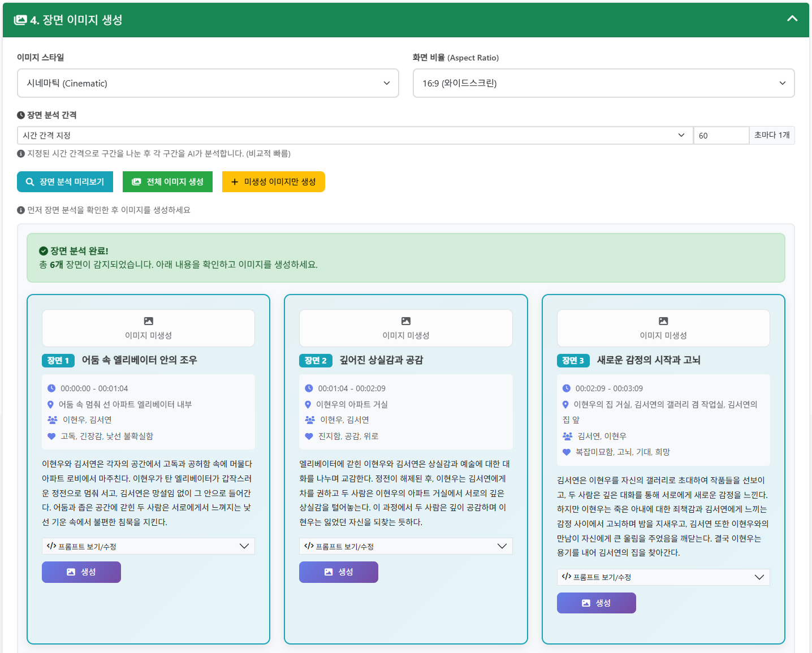Viewport: 812px width, 653px height.
Task: Click the clock icon next to 장면 분석 간격
Action: [21, 115]
